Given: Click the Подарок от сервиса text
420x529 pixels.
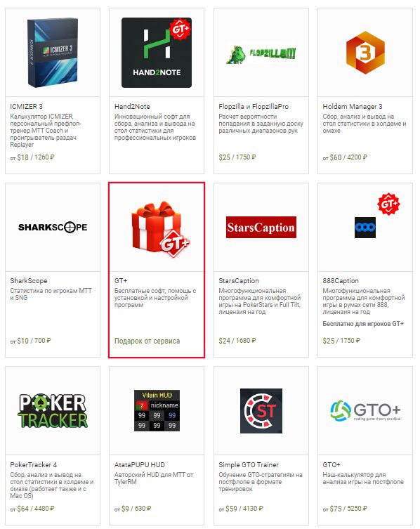Looking at the screenshot, I should pyautogui.click(x=147, y=341).
